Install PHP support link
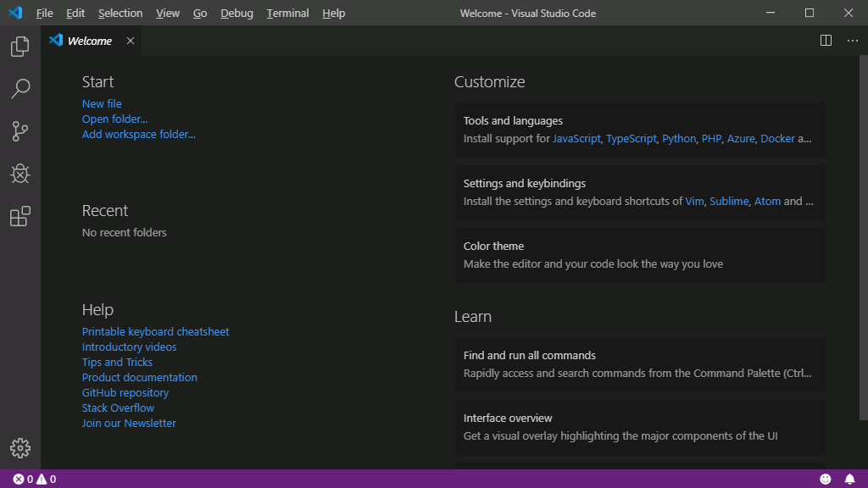The height and width of the screenshot is (488, 868). (711, 139)
